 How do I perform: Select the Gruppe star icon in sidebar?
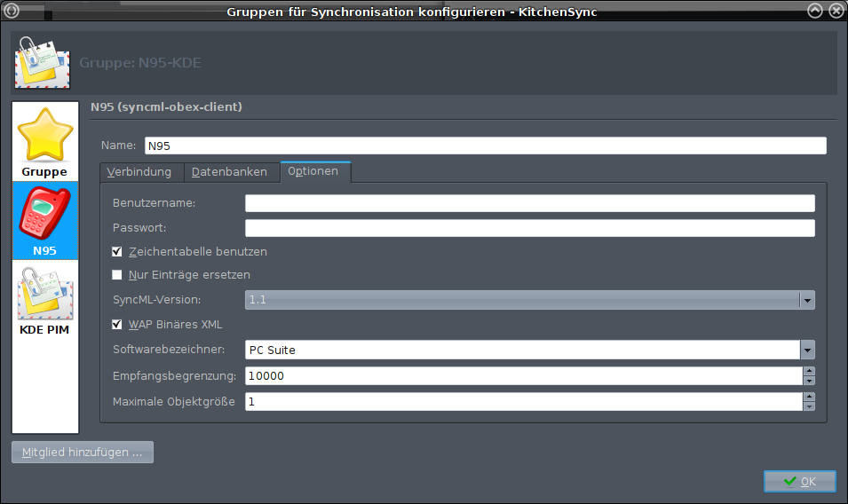45,135
